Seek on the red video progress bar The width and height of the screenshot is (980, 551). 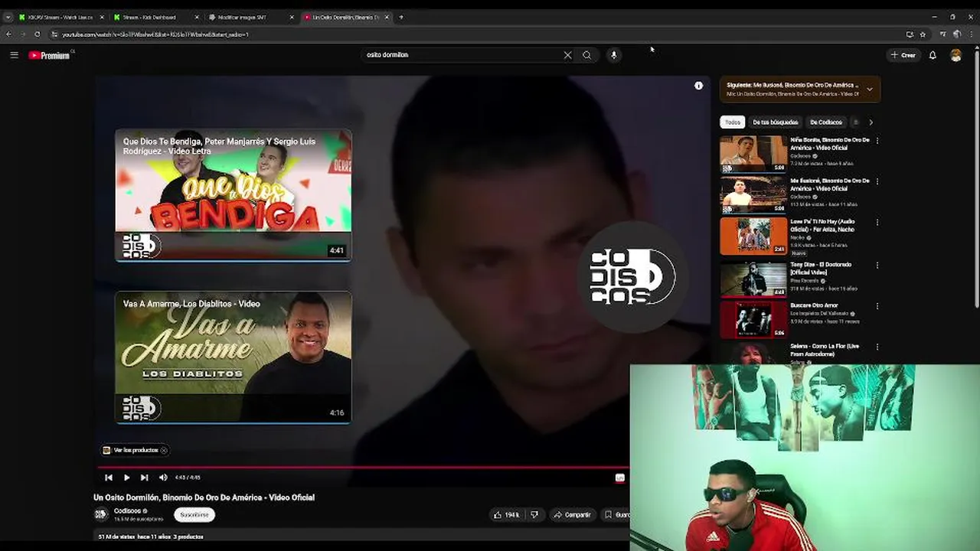coord(364,467)
